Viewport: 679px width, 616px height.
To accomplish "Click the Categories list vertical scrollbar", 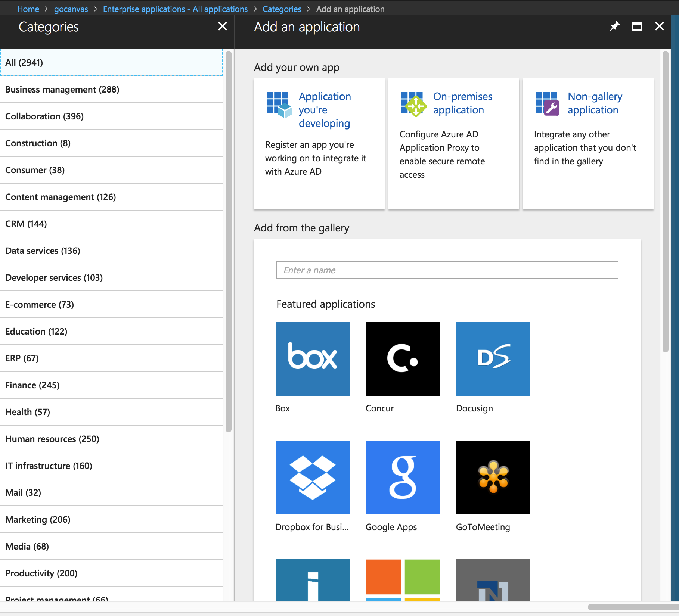I will coord(229,242).
